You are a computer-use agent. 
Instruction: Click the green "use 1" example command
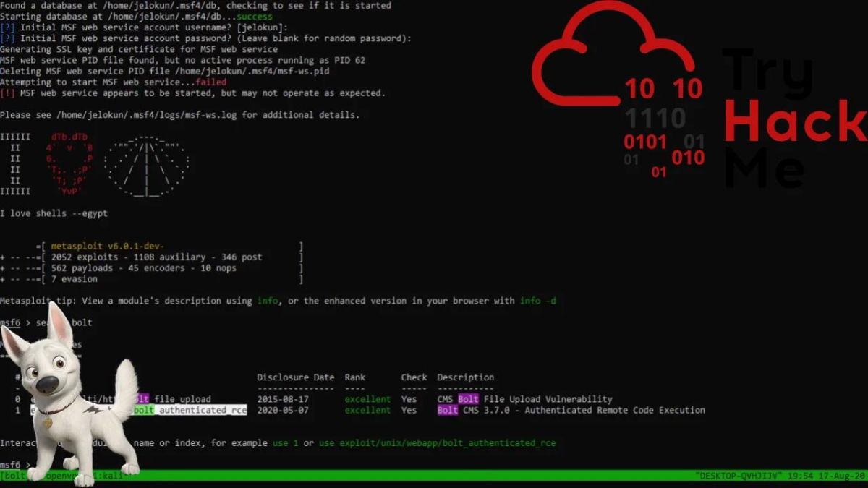point(285,442)
